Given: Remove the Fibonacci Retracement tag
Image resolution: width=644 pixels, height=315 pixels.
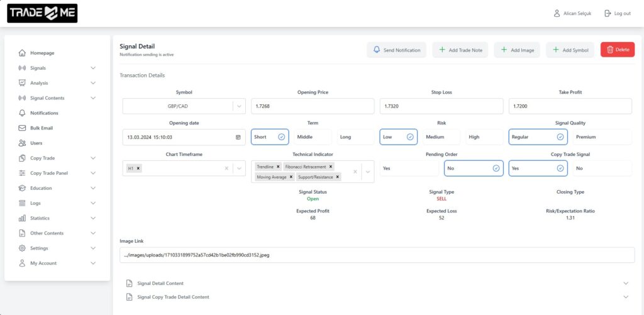Looking at the screenshot, I should tap(331, 167).
